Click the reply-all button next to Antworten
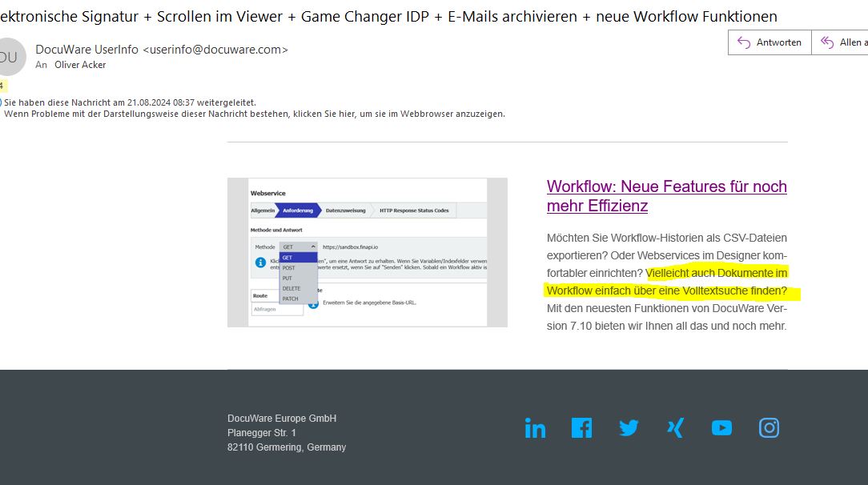 click(842, 42)
